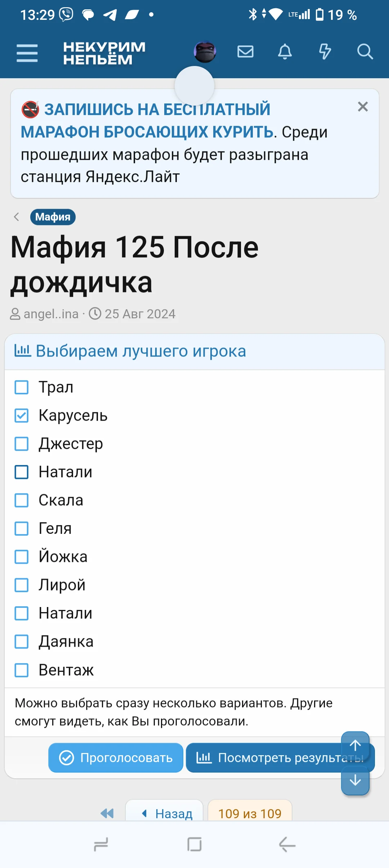389x868 pixels.
Task: Click the 109 из 109 page indicator
Action: (250, 814)
